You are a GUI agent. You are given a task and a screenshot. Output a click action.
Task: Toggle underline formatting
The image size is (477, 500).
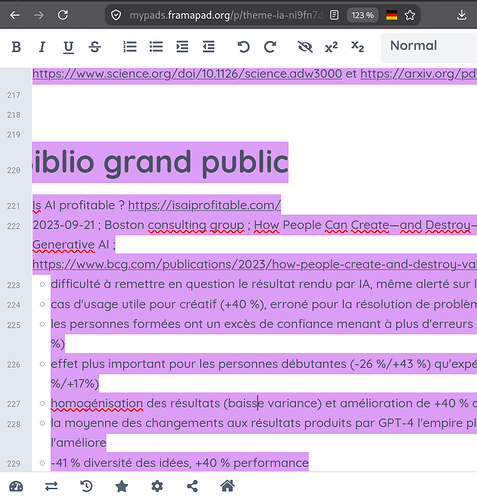click(68, 47)
